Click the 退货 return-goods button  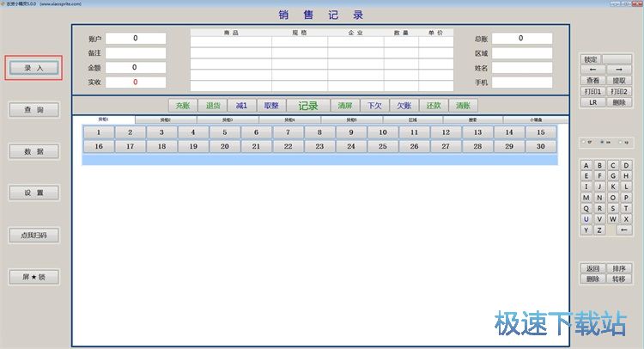pyautogui.click(x=213, y=106)
